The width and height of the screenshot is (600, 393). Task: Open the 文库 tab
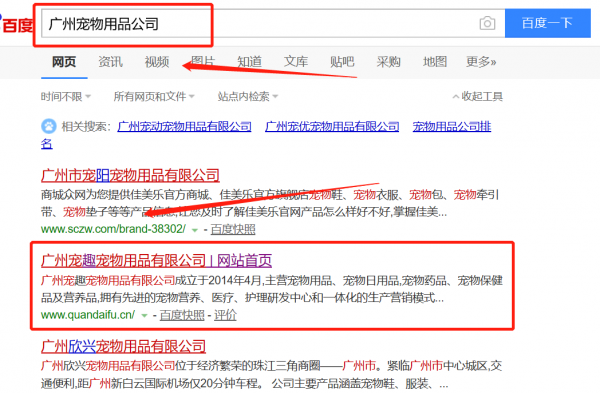point(296,62)
